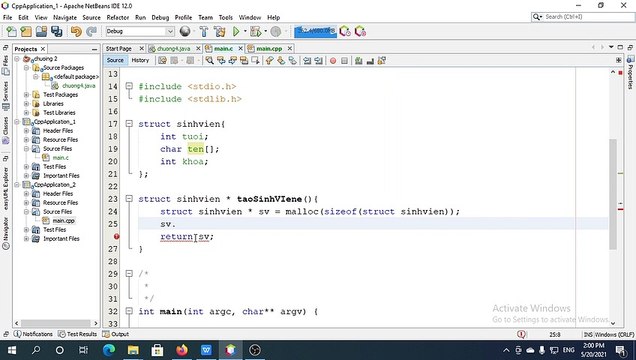Click the Save All toolbar icon
Screen dimensions: 636x360
pyautogui.click(x=56, y=31)
